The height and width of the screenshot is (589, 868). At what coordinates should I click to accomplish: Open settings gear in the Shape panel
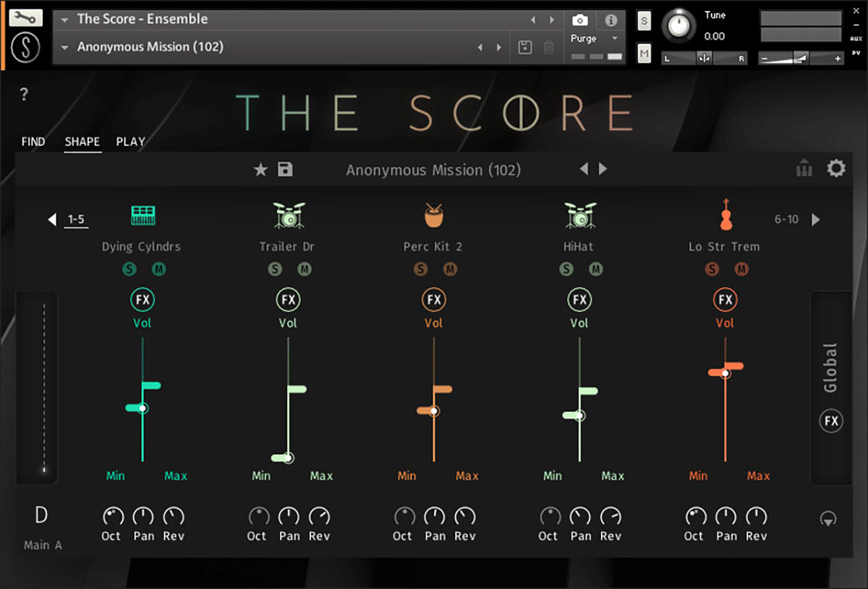pyautogui.click(x=836, y=169)
